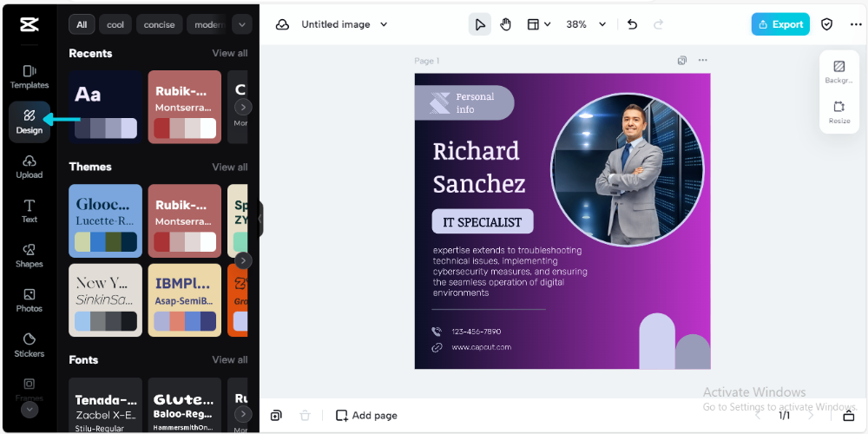This screenshot has width=868, height=434.
Task: Open the Untitled image name dropdown
Action: pyautogui.click(x=345, y=24)
